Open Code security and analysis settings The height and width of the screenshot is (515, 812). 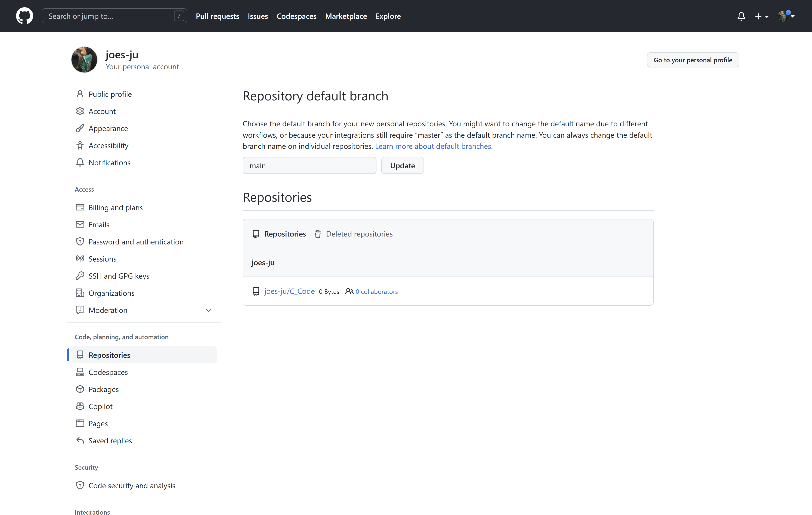coord(144,485)
